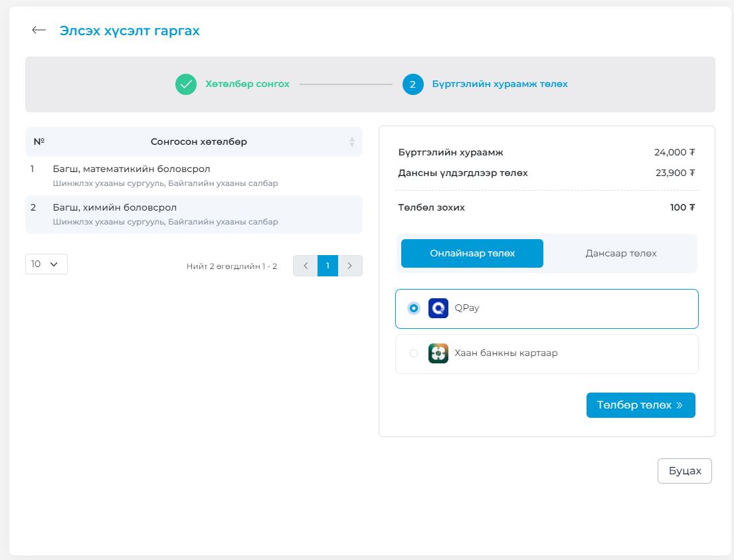734x560 pixels.
Task: Click the Төлбөр төлөх button
Action: pos(641,405)
